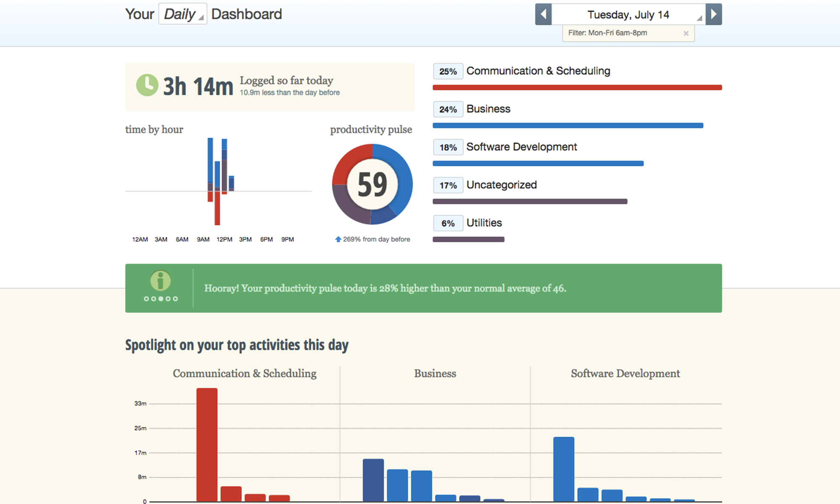This screenshot has width=840, height=504.
Task: Open the Software Development category link
Action: (x=522, y=147)
